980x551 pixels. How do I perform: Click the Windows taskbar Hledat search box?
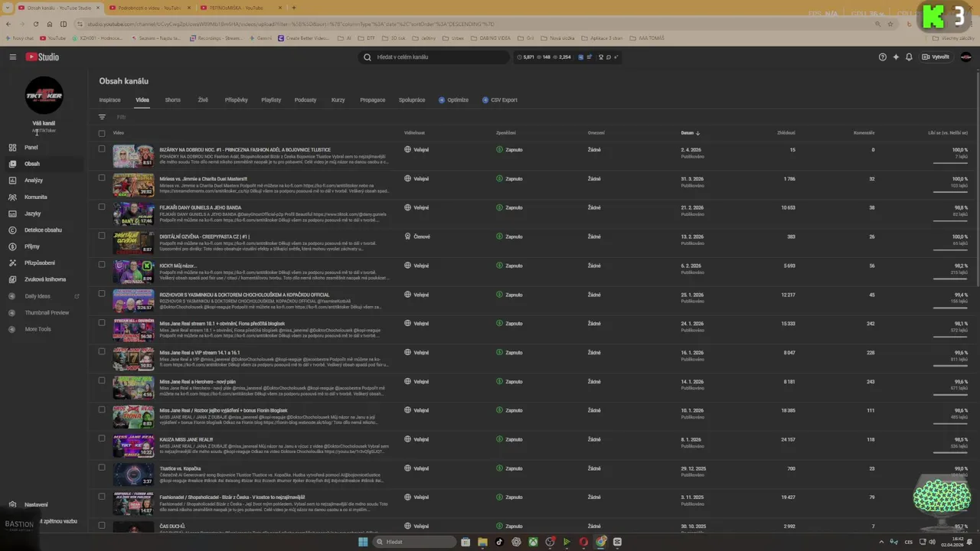[413, 542]
